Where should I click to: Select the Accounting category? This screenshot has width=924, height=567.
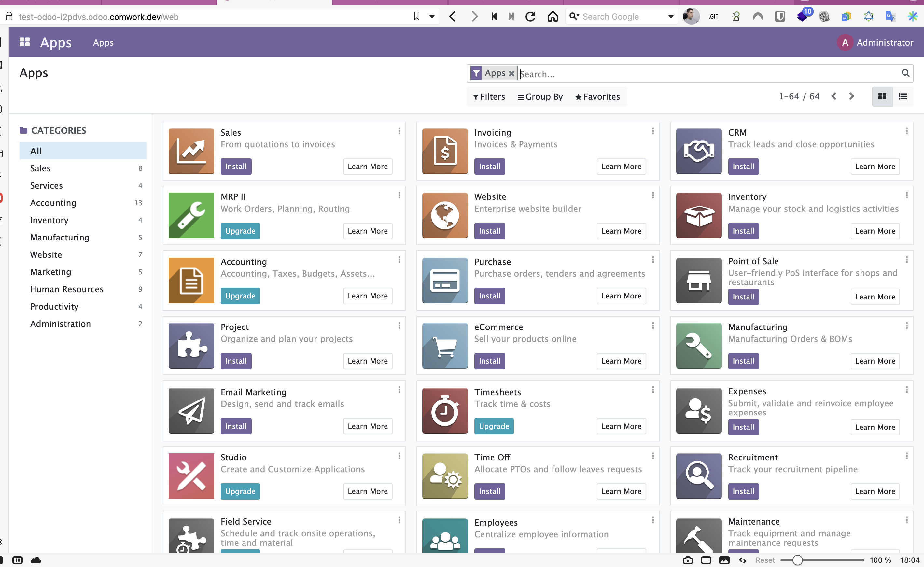[x=83, y=203]
